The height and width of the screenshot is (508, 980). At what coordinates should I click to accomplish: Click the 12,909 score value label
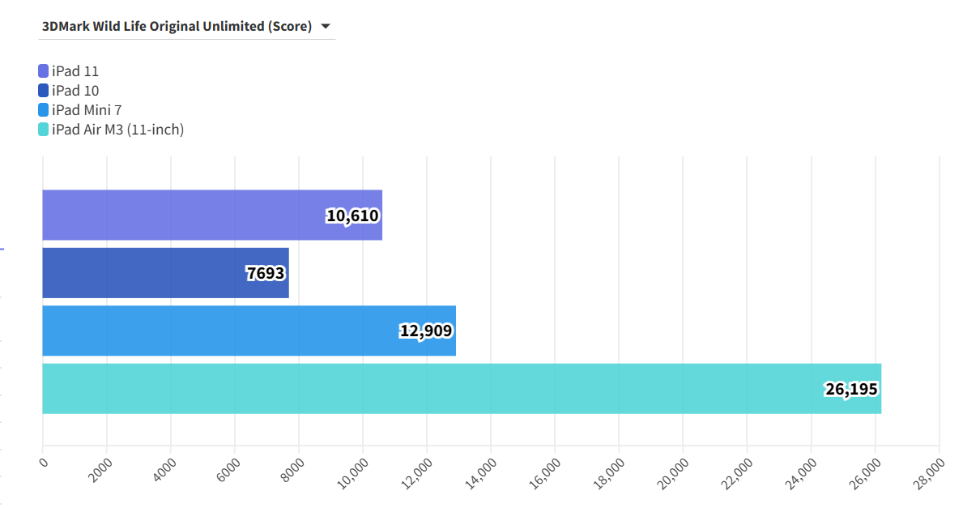426,331
